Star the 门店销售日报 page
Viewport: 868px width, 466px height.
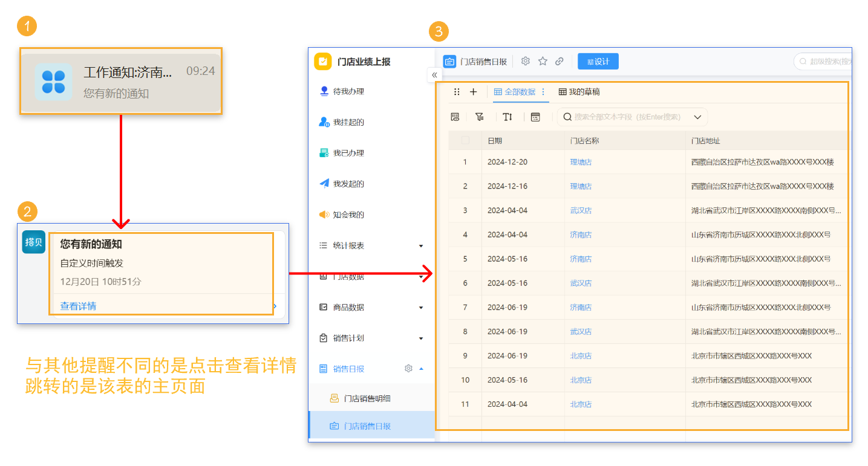541,60
